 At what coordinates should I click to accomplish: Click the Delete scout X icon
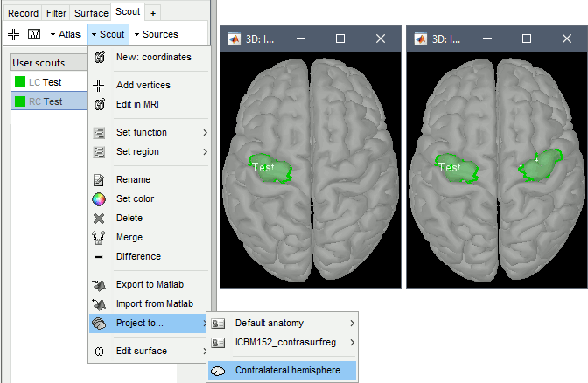99,218
